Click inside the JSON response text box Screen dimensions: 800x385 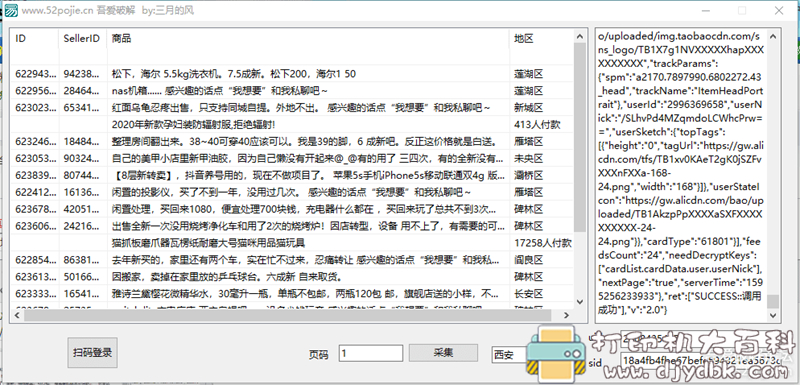[682, 175]
